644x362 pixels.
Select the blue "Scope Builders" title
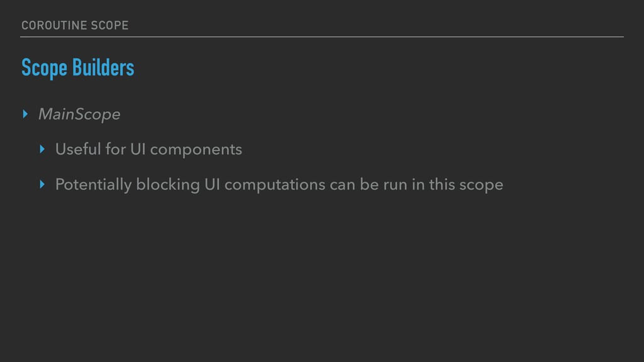[x=77, y=68]
